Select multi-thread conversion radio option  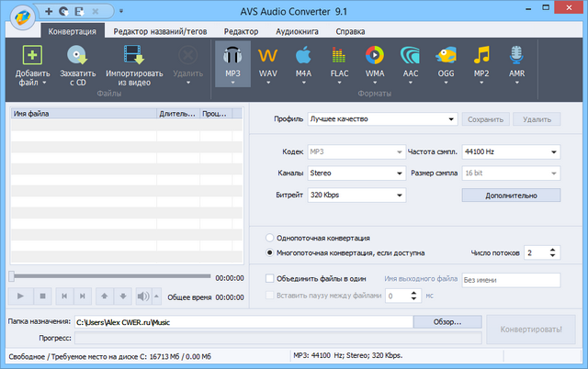[x=269, y=252]
